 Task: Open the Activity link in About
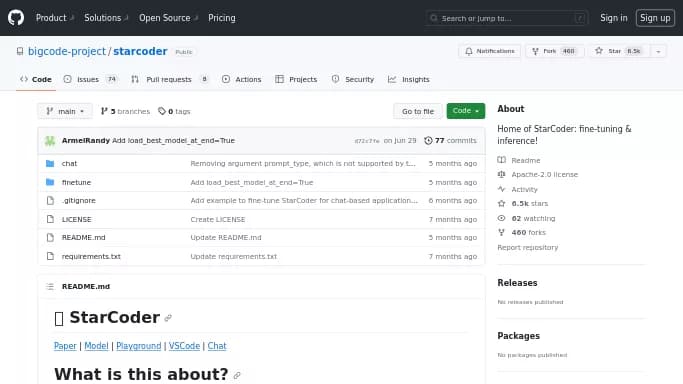point(517,189)
